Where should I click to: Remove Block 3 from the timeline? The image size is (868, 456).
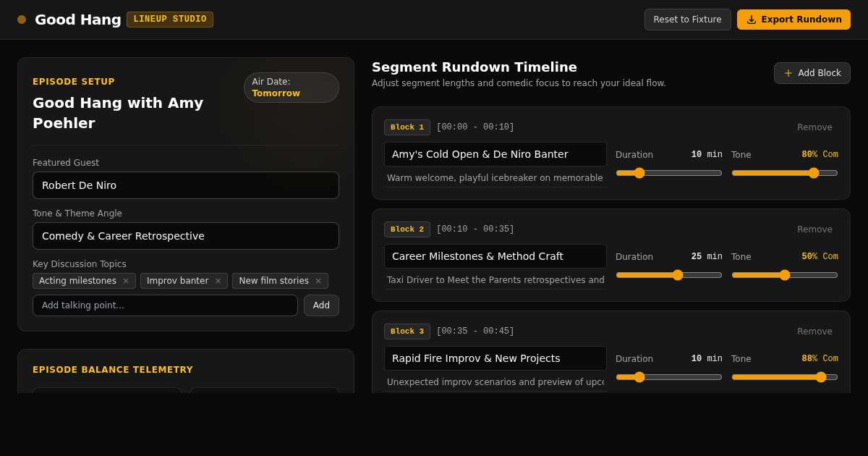[814, 332]
